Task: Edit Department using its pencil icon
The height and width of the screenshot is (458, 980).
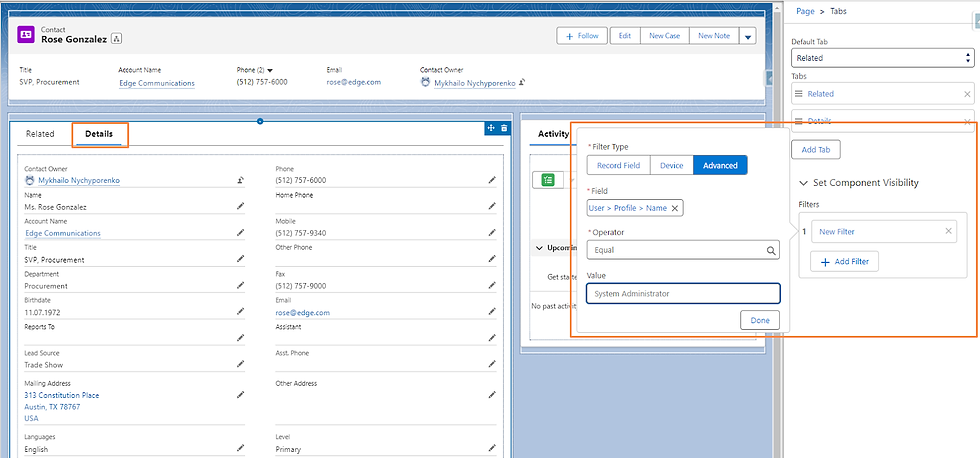Action: pyautogui.click(x=241, y=285)
